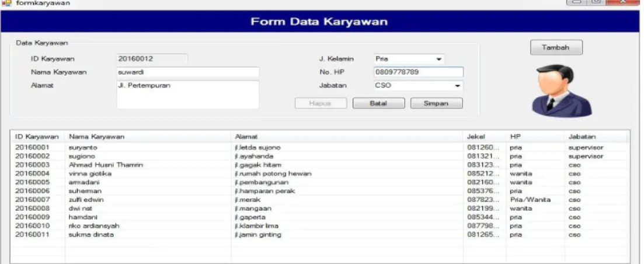The image size is (644, 264).
Task: Click the ID Karyawan field 20160012
Action: (x=152, y=59)
